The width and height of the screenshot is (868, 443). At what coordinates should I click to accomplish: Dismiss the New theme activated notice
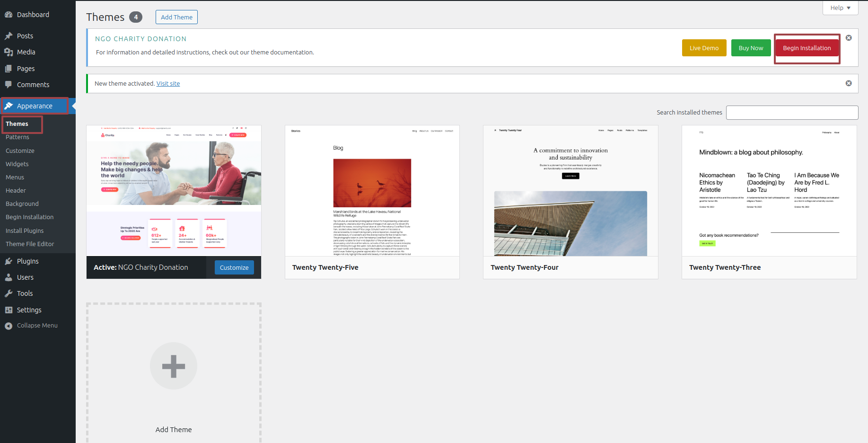[849, 83]
